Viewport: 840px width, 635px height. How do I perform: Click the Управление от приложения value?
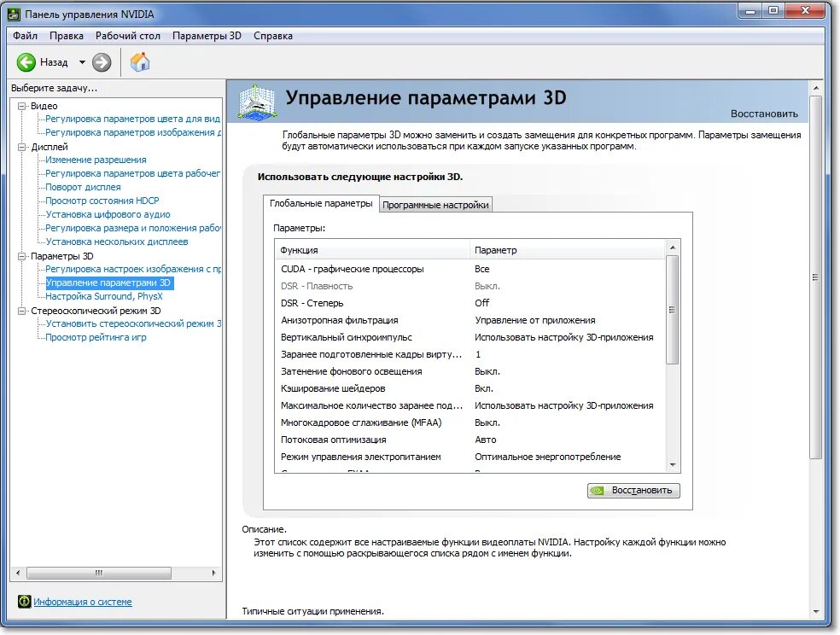click(x=534, y=320)
